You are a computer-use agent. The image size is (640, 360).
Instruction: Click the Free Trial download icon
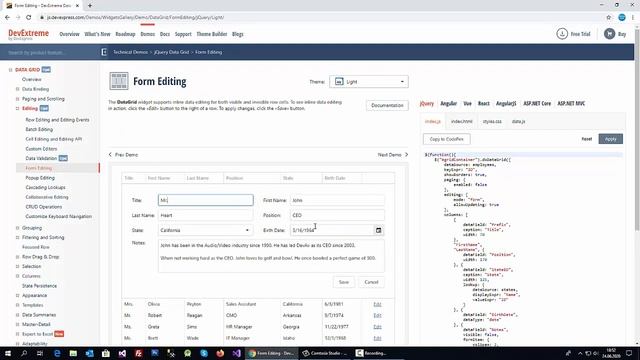point(562,34)
